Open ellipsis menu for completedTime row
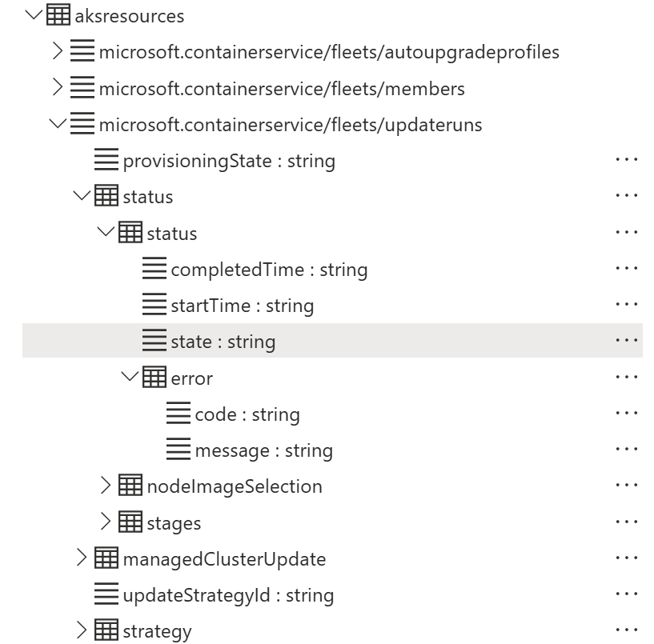Viewport: 654px width, 644px height. [x=626, y=270]
